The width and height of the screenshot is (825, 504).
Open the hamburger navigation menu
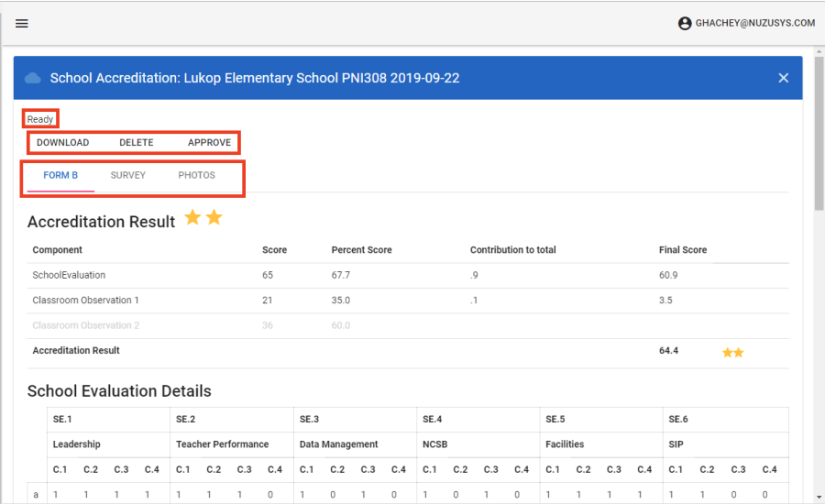pyautogui.click(x=22, y=23)
